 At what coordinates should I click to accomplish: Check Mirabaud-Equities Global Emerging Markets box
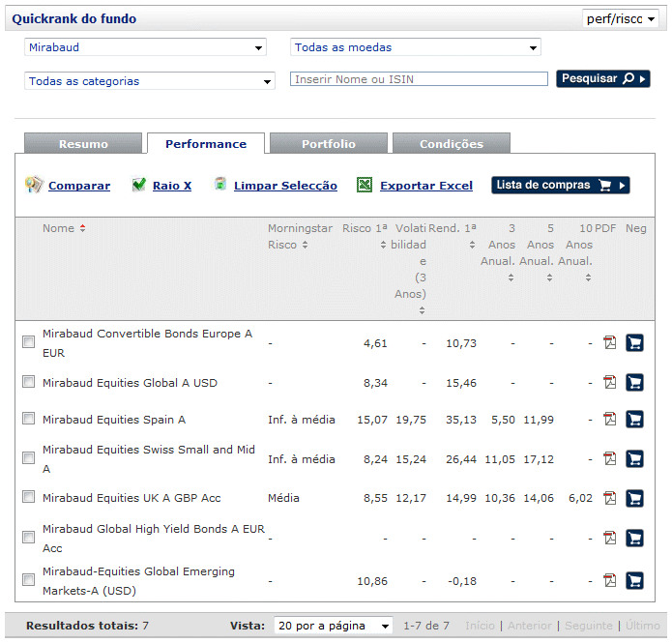point(28,579)
